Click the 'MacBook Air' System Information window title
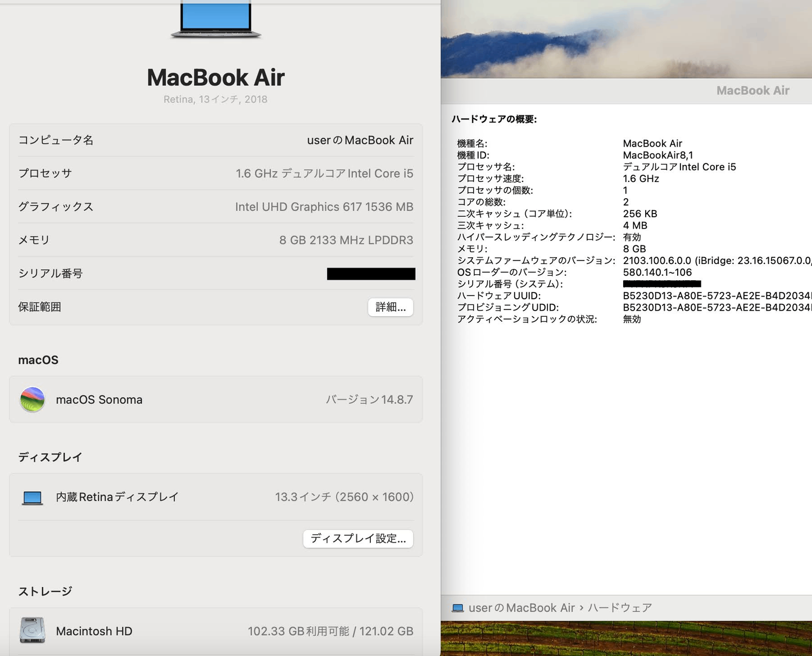 752,90
